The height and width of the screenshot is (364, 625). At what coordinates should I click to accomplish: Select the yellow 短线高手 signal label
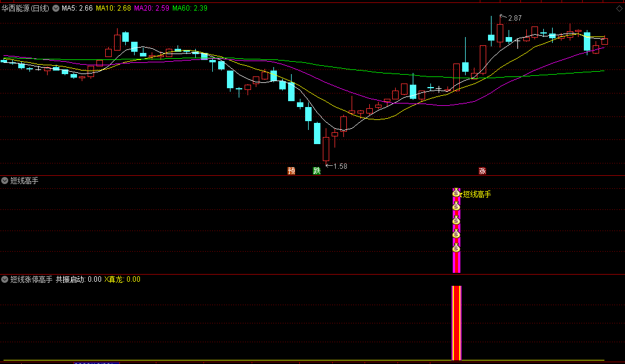[477, 195]
